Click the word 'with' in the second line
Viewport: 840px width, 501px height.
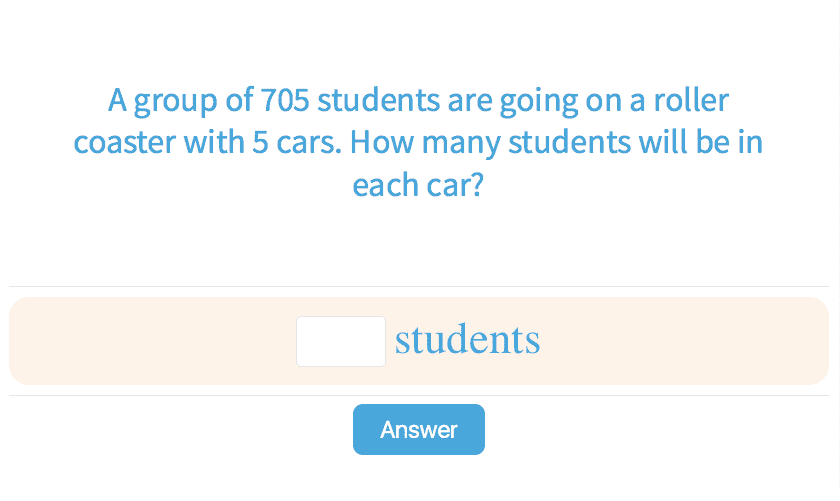(x=209, y=143)
